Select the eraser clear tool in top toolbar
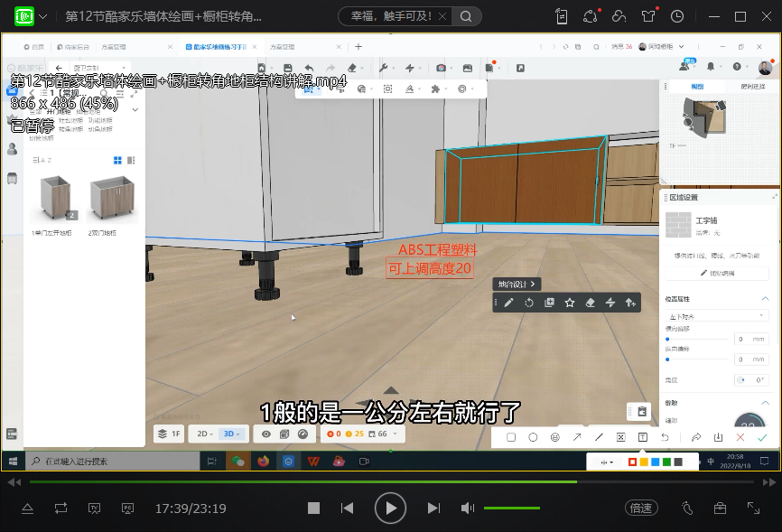Image resolution: width=782 pixels, height=532 pixels. pos(352,68)
